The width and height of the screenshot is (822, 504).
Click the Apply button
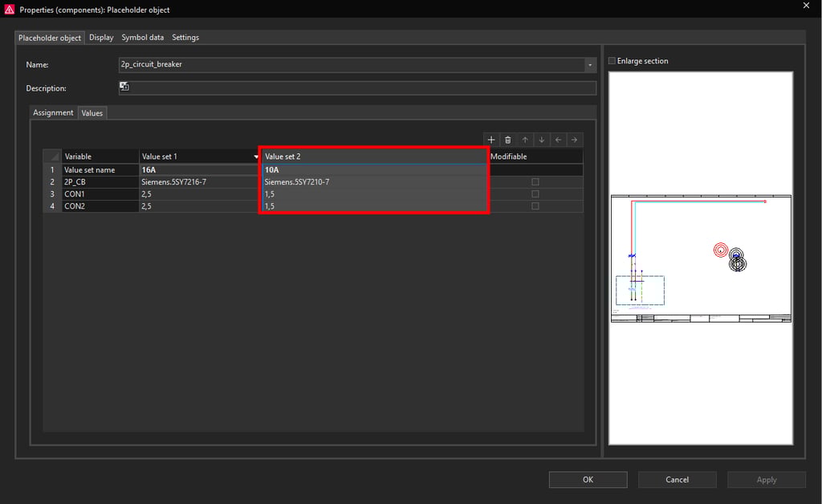[767, 479]
